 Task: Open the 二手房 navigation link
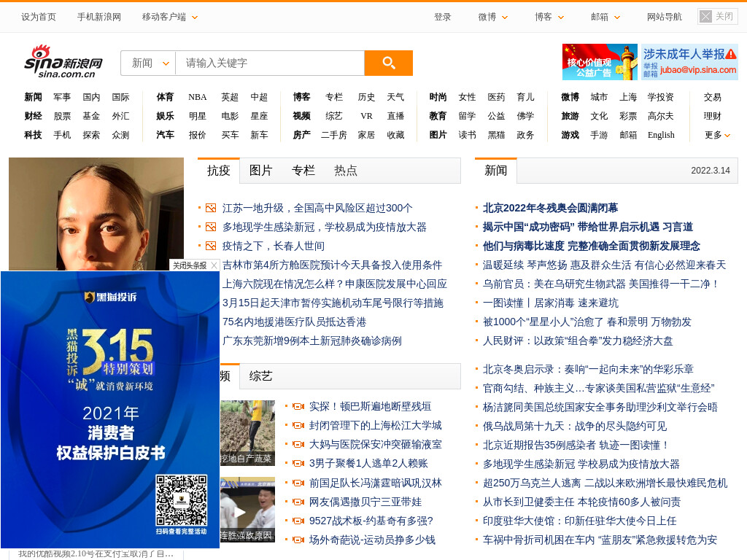(x=333, y=135)
